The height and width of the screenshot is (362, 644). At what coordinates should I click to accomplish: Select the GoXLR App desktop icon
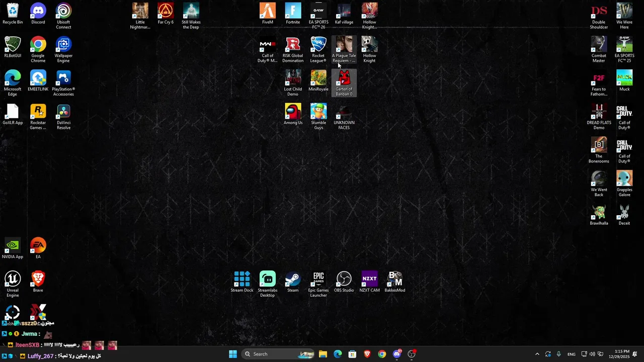13,115
